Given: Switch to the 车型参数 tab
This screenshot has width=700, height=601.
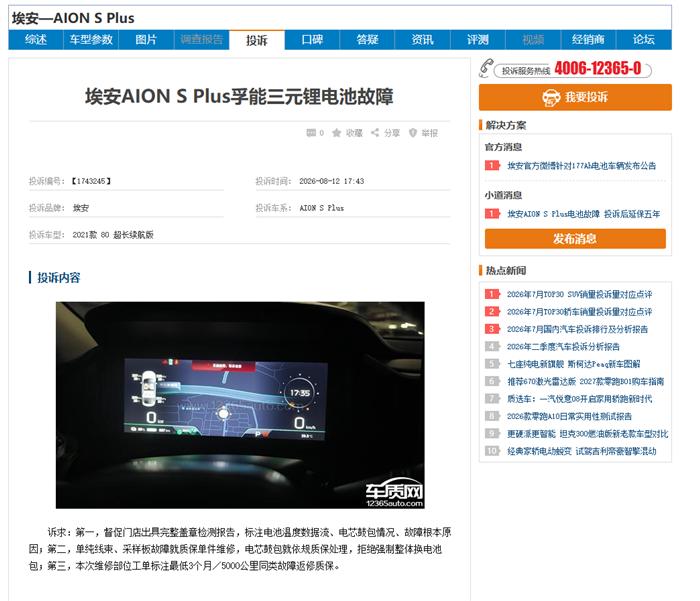Looking at the screenshot, I should click(91, 40).
